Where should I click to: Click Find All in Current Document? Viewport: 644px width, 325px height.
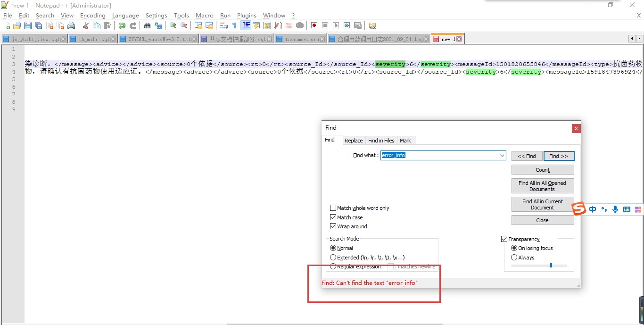[543, 204]
